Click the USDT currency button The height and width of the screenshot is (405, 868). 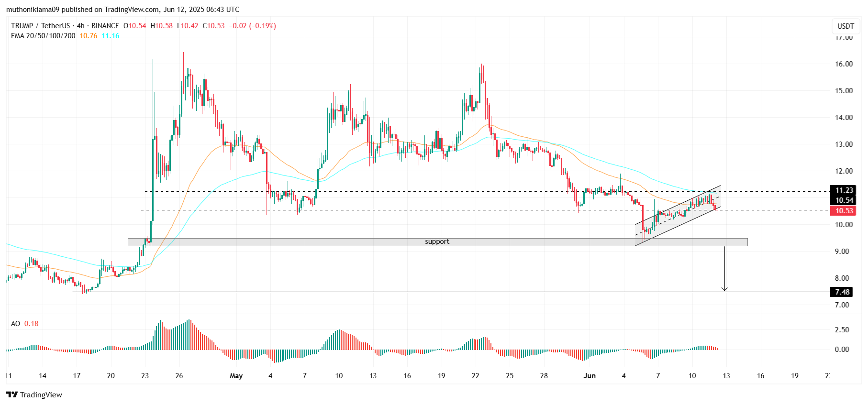coord(845,26)
